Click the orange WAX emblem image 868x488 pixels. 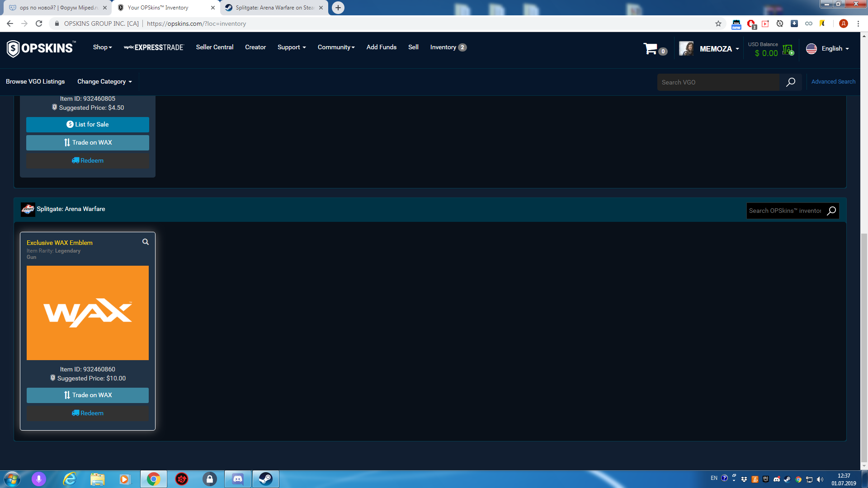(88, 313)
